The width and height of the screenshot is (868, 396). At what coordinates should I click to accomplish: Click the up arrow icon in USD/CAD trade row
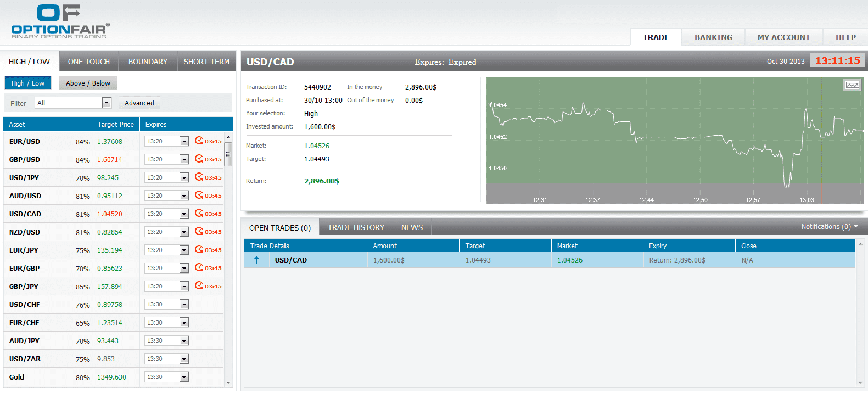pyautogui.click(x=256, y=260)
